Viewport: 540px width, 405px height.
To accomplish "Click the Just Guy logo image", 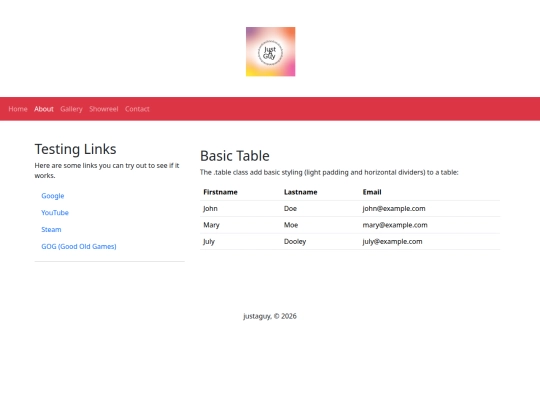I will click(270, 52).
